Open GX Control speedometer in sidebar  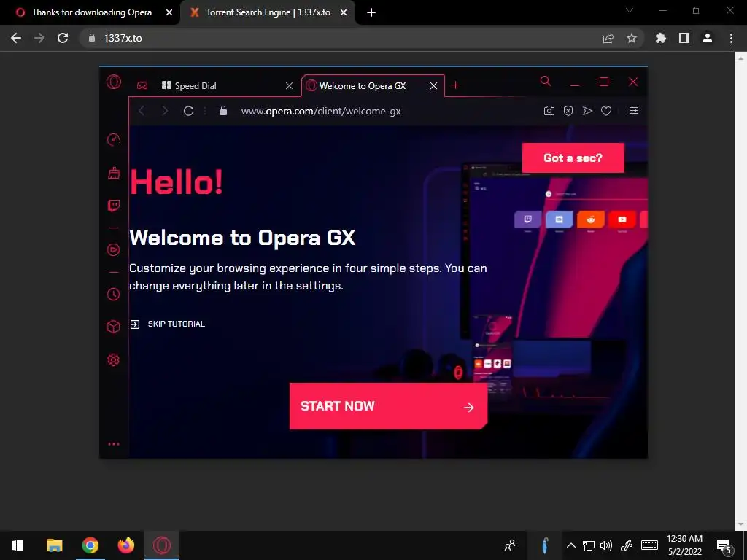[113, 139]
